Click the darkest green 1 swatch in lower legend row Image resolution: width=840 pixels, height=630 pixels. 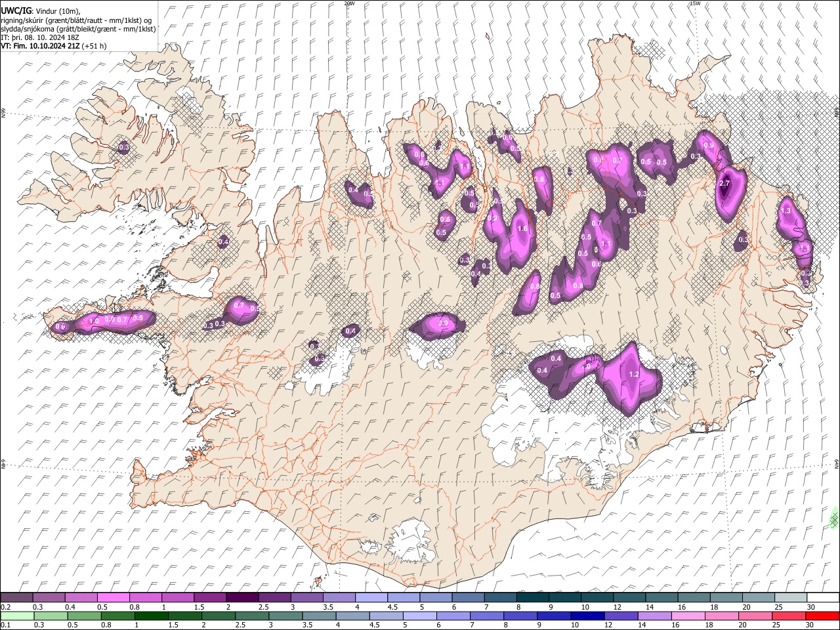(x=151, y=616)
